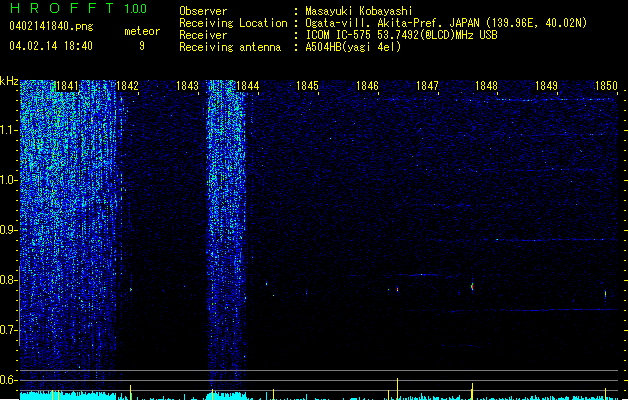Click the Ogata-vill. Akita-Pref. JAPAN location text
Screen dimensions: 629x400
[x=392, y=23]
